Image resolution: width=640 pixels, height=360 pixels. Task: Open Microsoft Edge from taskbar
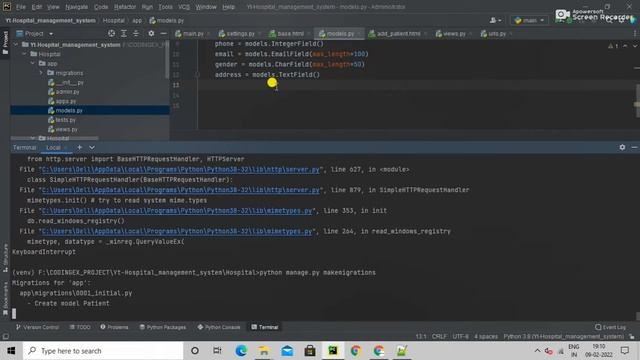tap(241, 351)
